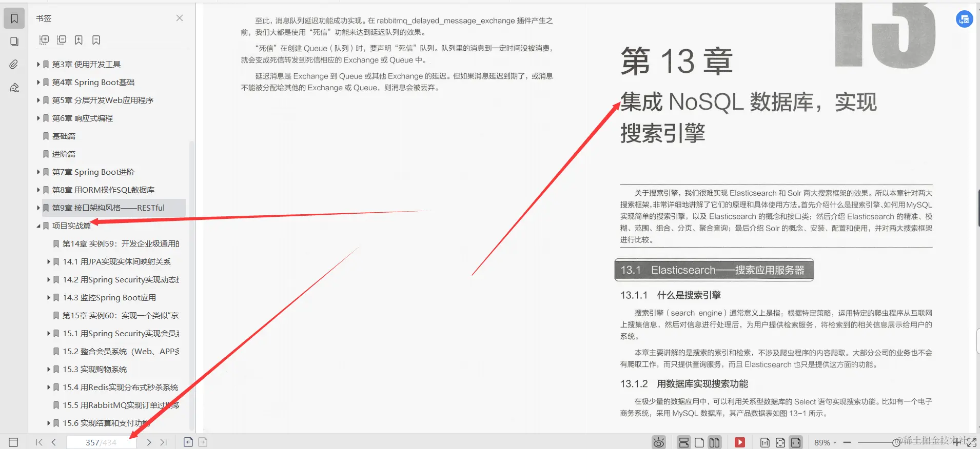The width and height of the screenshot is (980, 449).
Task: Collapse the 项目实战篇 bookmark group
Action: pos(38,226)
